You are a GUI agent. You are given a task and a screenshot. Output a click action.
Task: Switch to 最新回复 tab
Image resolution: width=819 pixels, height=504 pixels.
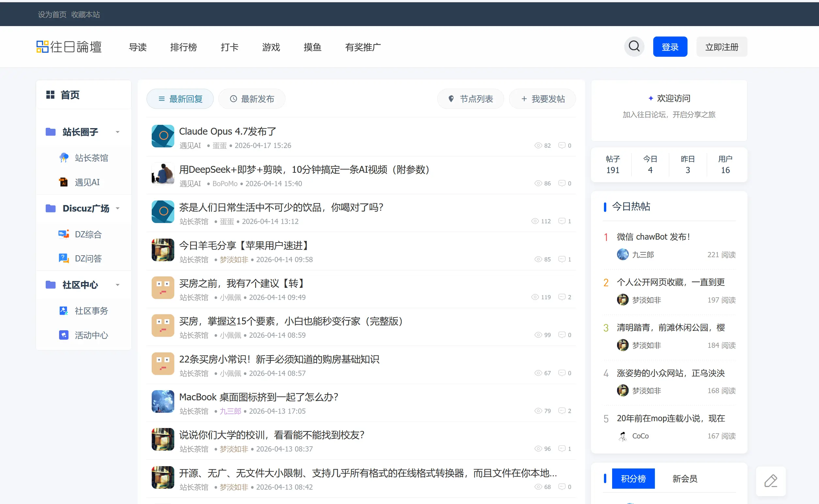click(x=180, y=99)
